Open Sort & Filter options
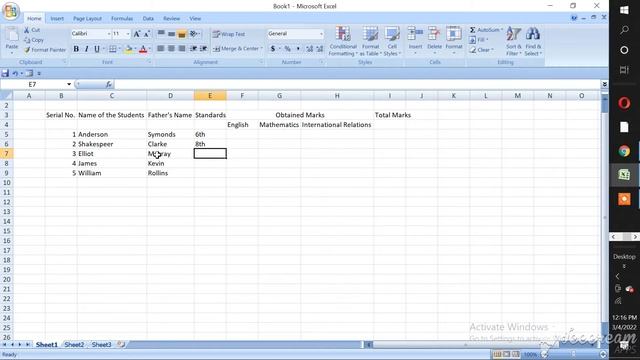Image resolution: width=640 pixels, height=360 pixels. 513,41
